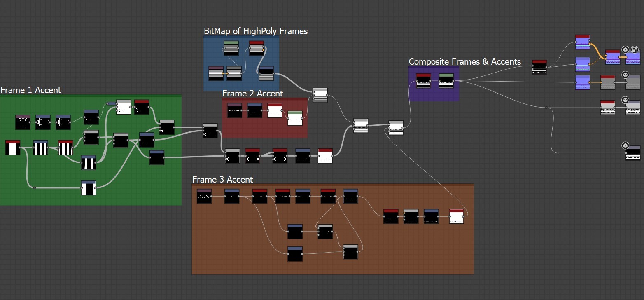Click reroute dot on wire to black output node
The height and width of the screenshot is (300, 644).
click(558, 153)
